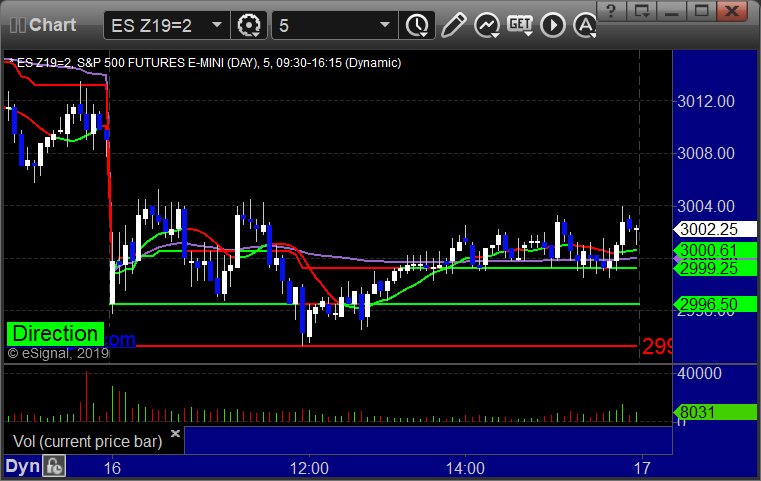Click the 2999.25 green price label

715,268
